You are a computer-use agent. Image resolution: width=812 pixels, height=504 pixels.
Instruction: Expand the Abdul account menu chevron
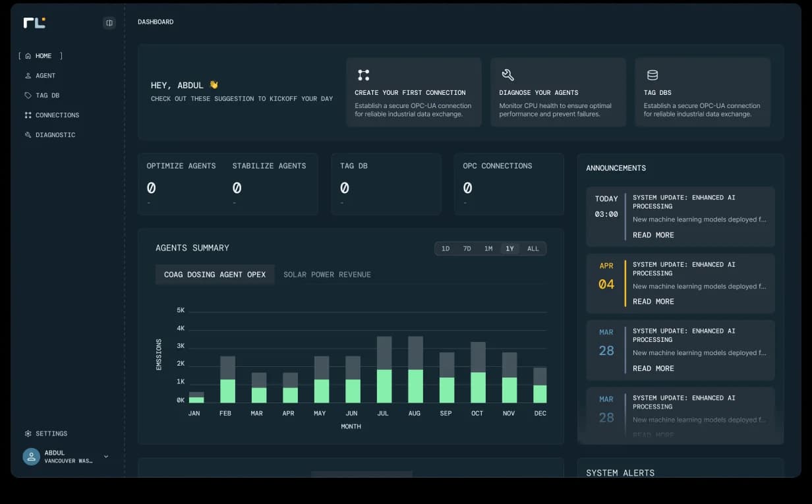106,457
